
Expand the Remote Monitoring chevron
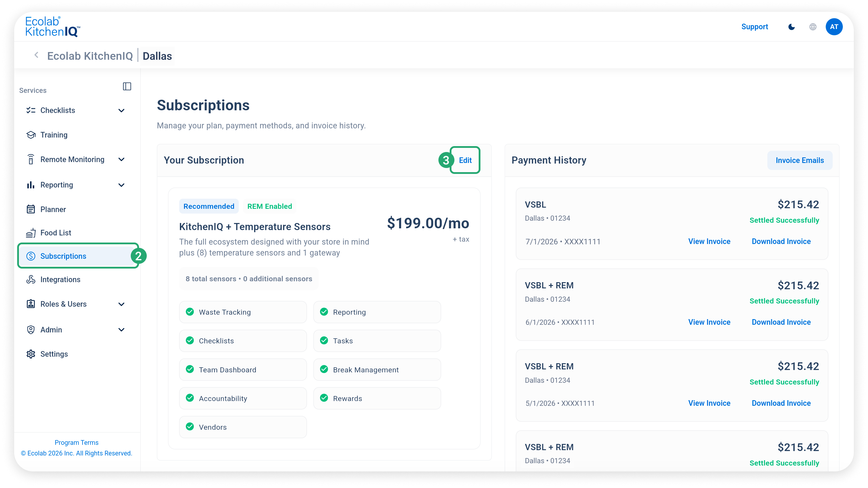click(121, 159)
